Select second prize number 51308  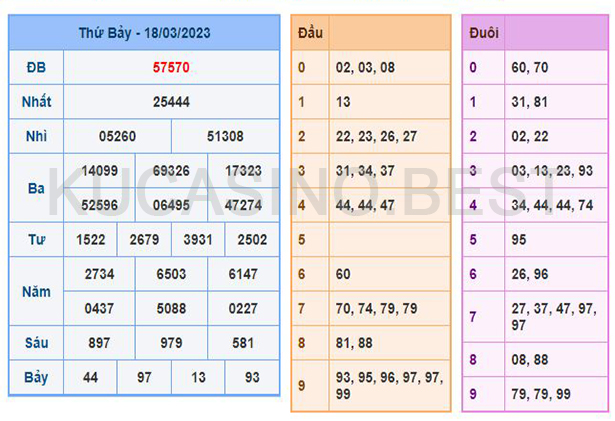click(x=225, y=136)
